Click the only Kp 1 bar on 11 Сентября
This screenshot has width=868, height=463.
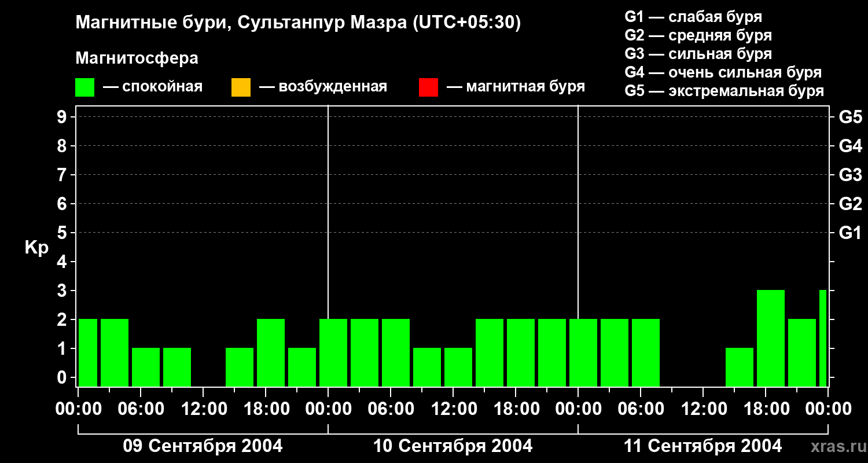[740, 368]
